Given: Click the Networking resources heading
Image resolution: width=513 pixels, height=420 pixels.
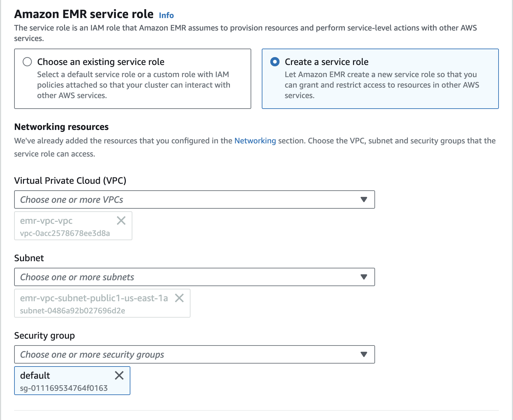Looking at the screenshot, I should tap(61, 127).
